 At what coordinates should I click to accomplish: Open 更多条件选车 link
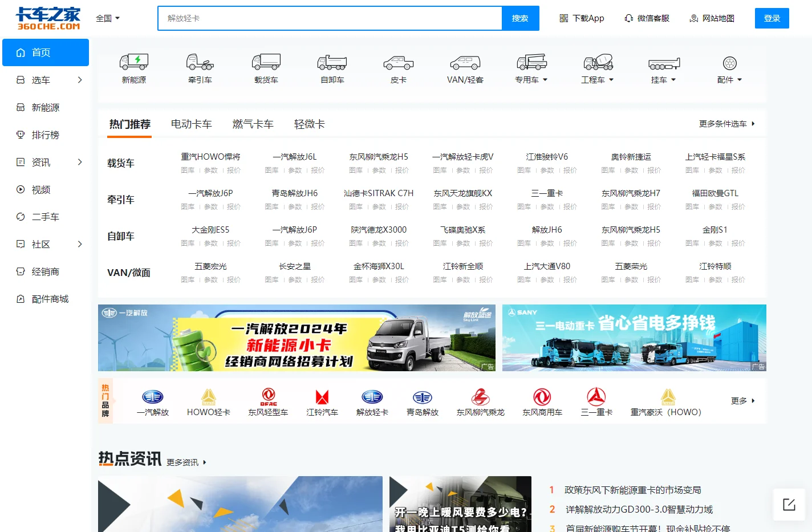[727, 124]
